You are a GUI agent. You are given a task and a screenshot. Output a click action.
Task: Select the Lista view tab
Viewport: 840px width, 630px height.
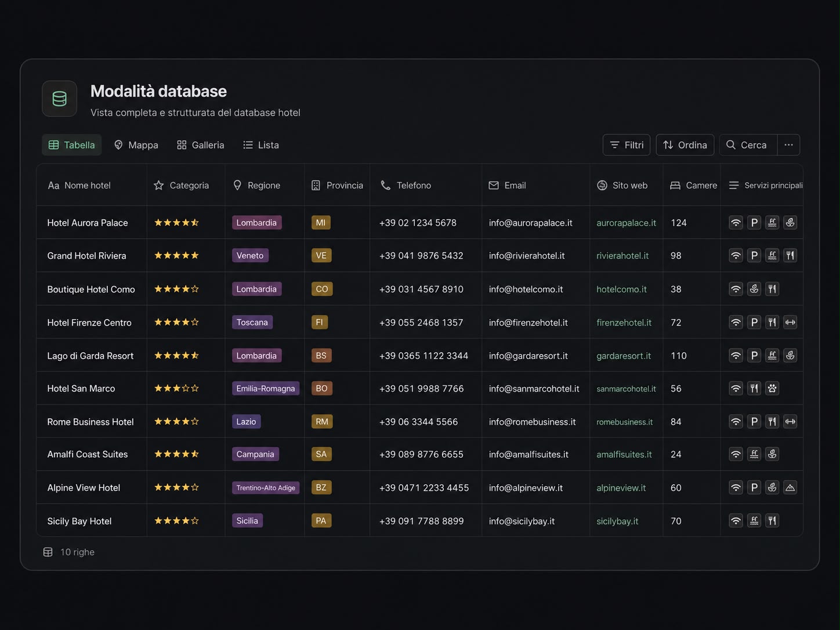(261, 145)
